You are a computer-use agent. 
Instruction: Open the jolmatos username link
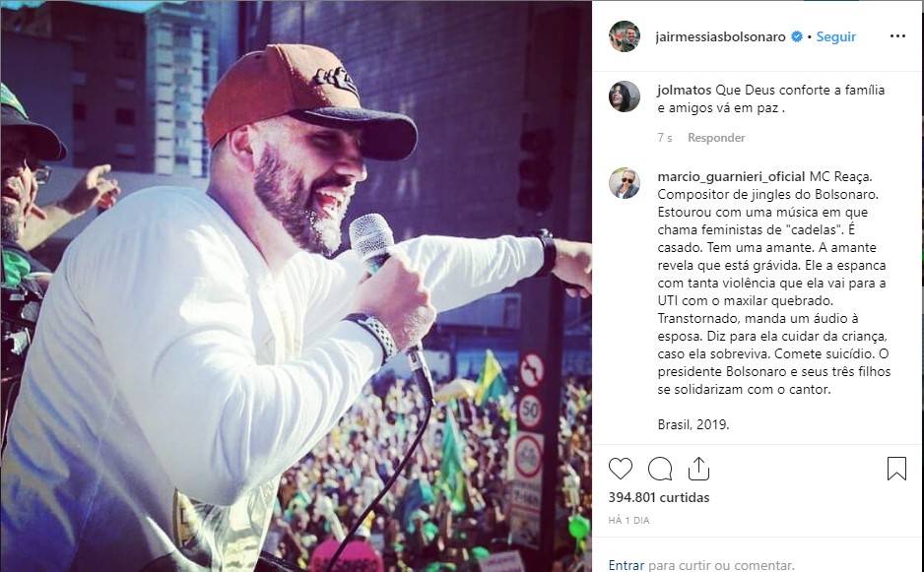pos(685,91)
